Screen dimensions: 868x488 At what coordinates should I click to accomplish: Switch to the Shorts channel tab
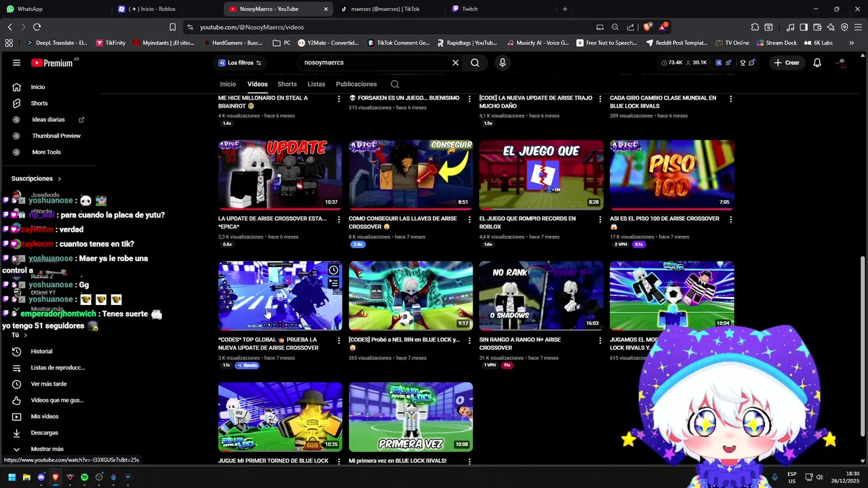click(287, 84)
